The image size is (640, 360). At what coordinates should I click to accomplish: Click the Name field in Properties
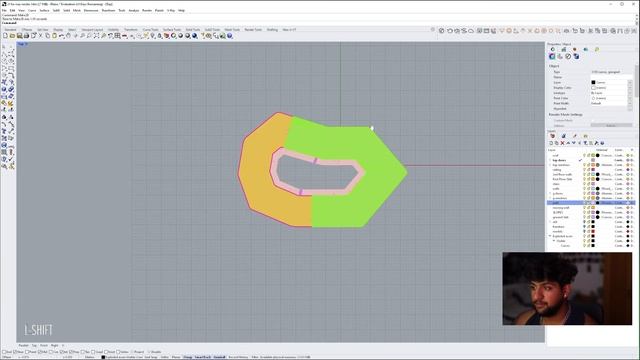pos(612,77)
